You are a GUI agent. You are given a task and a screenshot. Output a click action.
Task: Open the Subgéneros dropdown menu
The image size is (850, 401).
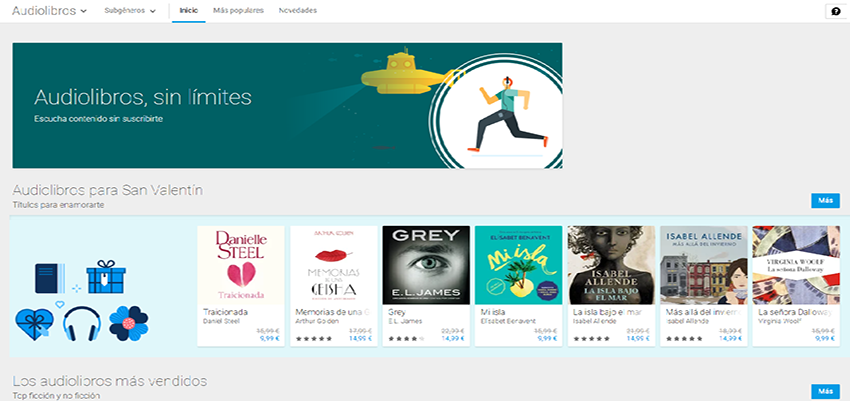tap(130, 11)
